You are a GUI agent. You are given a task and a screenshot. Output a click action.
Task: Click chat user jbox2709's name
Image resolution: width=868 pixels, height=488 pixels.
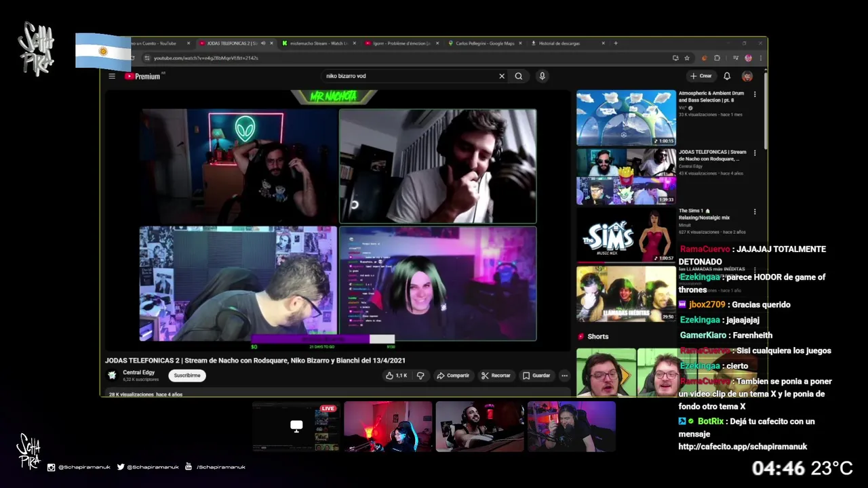pos(707,305)
